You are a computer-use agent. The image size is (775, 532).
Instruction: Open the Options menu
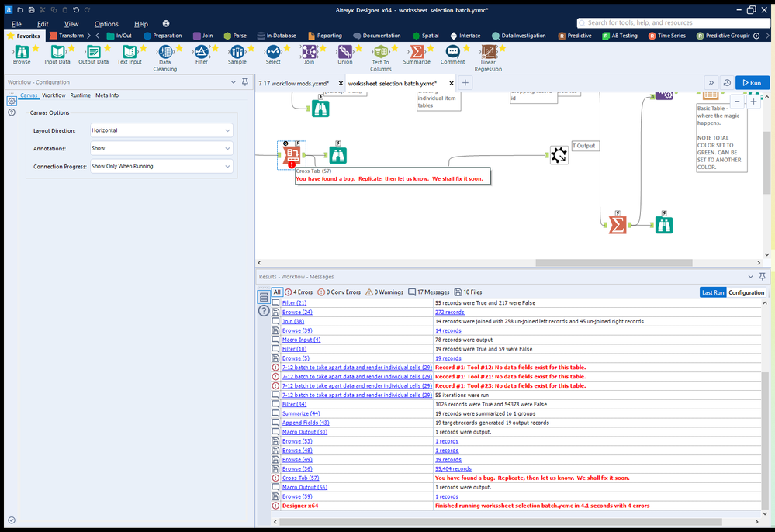tap(106, 24)
